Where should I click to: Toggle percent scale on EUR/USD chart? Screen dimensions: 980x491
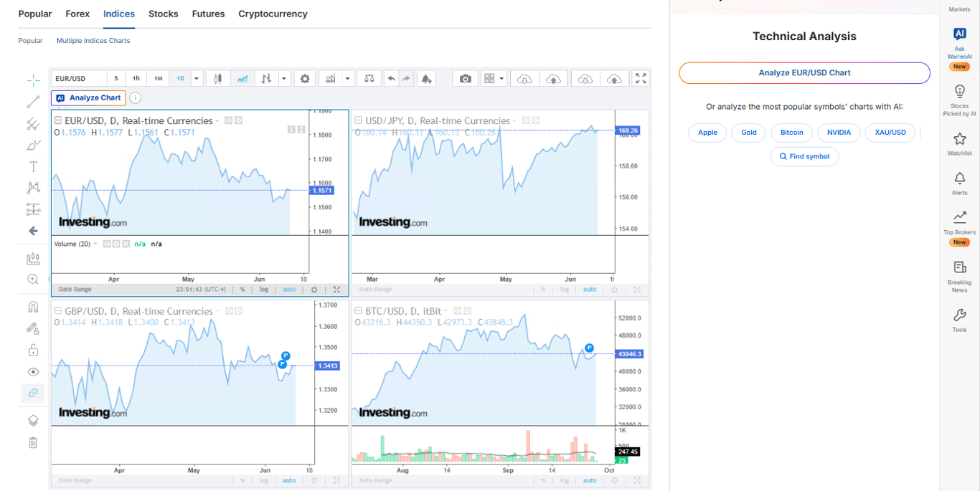pos(242,290)
